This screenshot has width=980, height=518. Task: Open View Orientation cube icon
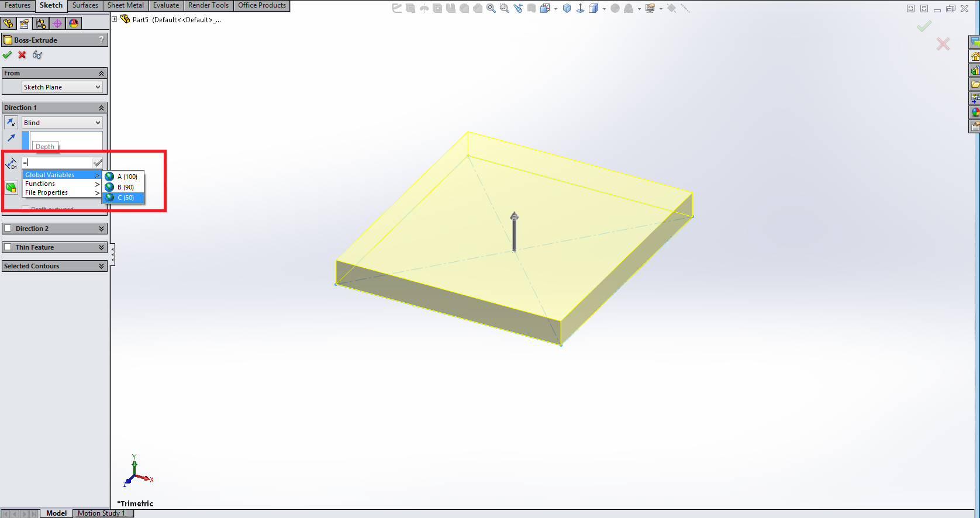[x=545, y=8]
